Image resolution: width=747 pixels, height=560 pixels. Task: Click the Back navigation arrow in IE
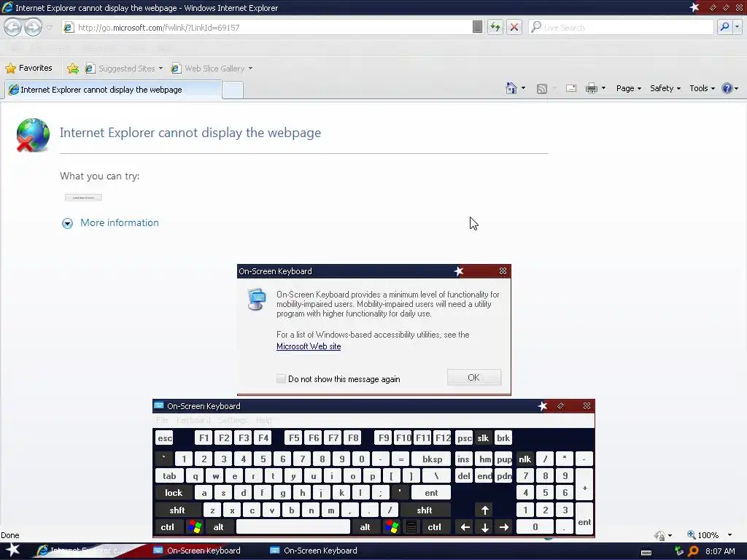coord(13,27)
